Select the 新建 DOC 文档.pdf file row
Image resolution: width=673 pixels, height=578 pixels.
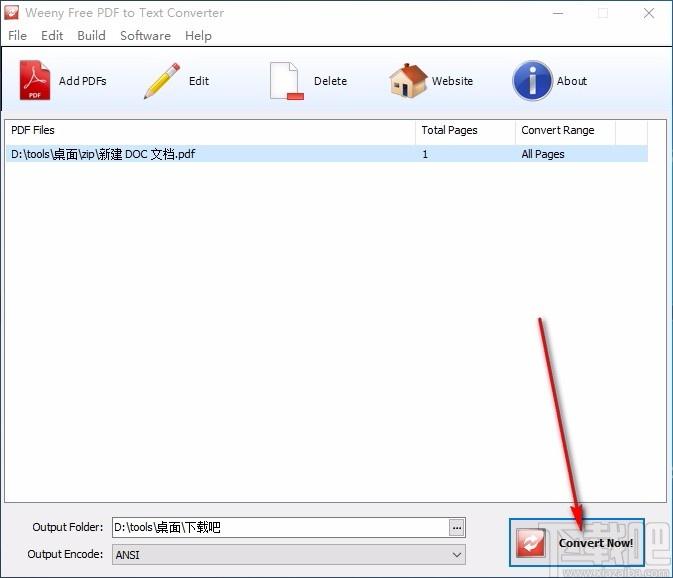tap(326, 154)
